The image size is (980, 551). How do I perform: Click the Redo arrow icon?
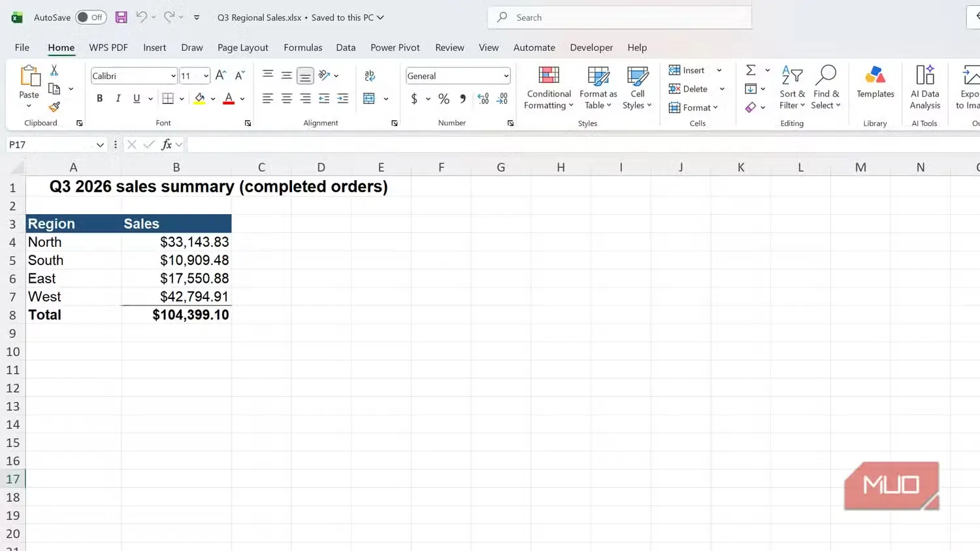point(169,17)
